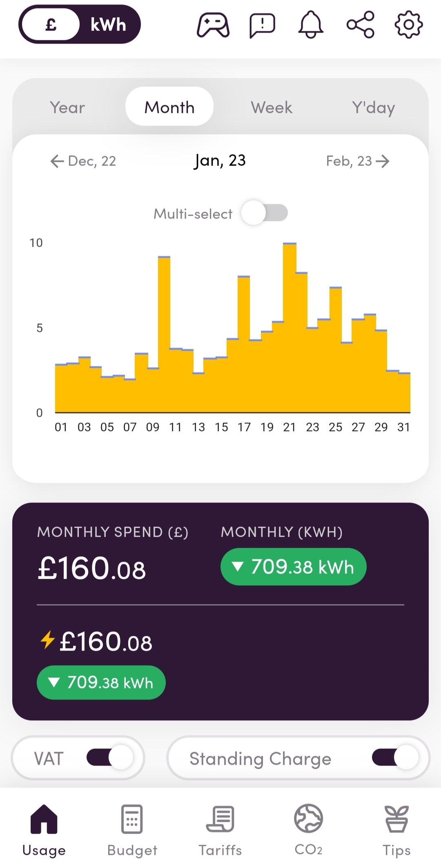This screenshot has height=868, width=441.
Task: Turn off the VAT toggle
Action: pyautogui.click(x=110, y=758)
